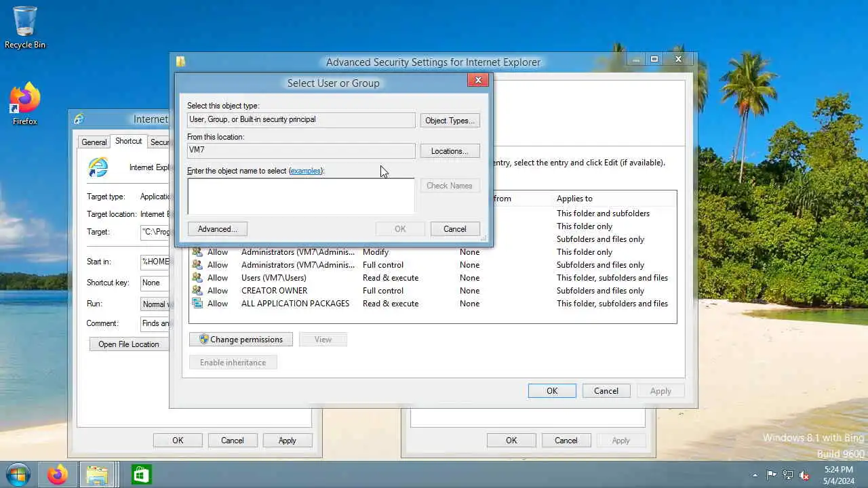
Task: Open the clock showing 5:24 PM
Action: point(839,475)
